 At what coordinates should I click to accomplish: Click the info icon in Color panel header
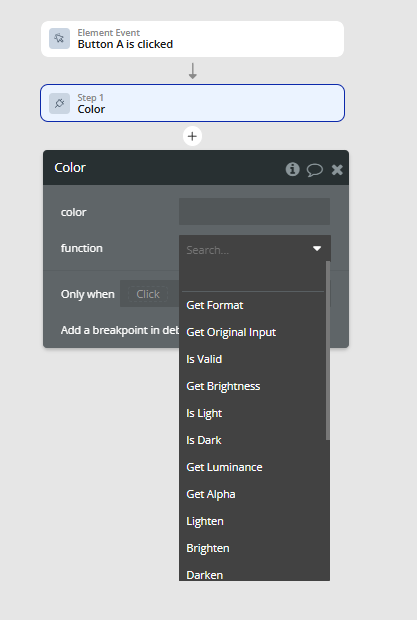(x=292, y=169)
